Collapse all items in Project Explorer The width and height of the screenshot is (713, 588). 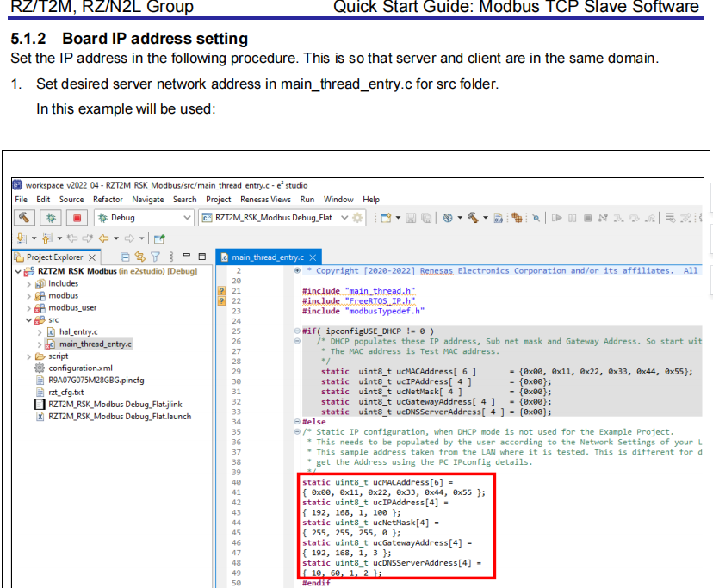[125, 257]
